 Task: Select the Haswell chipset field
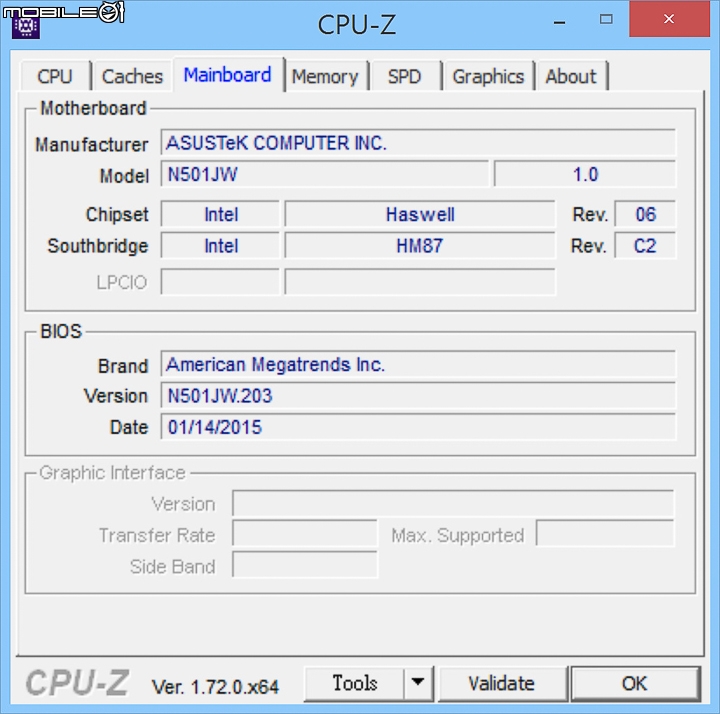click(x=420, y=214)
